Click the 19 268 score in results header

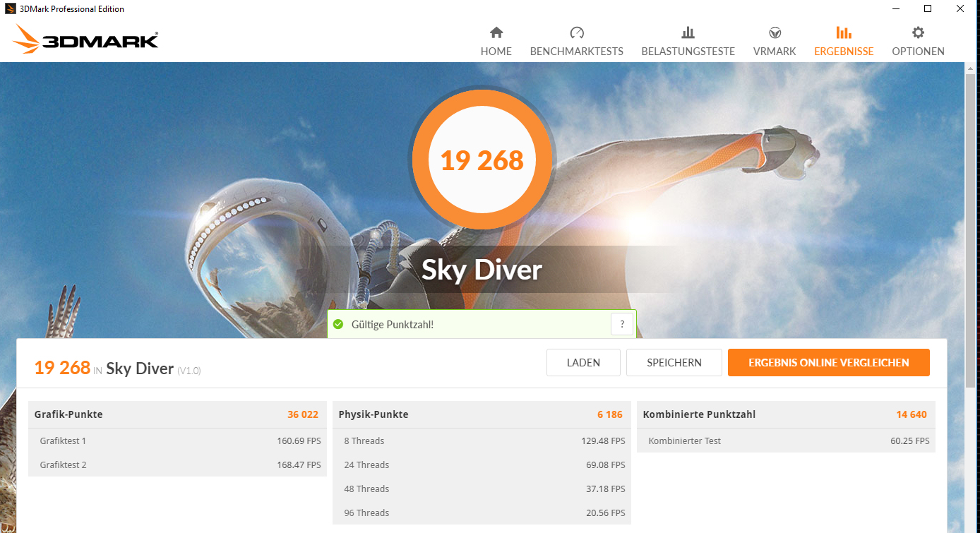coord(62,368)
